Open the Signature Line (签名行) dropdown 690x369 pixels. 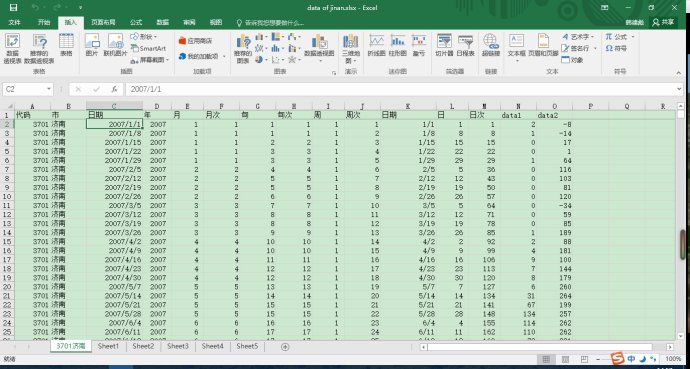(x=579, y=48)
